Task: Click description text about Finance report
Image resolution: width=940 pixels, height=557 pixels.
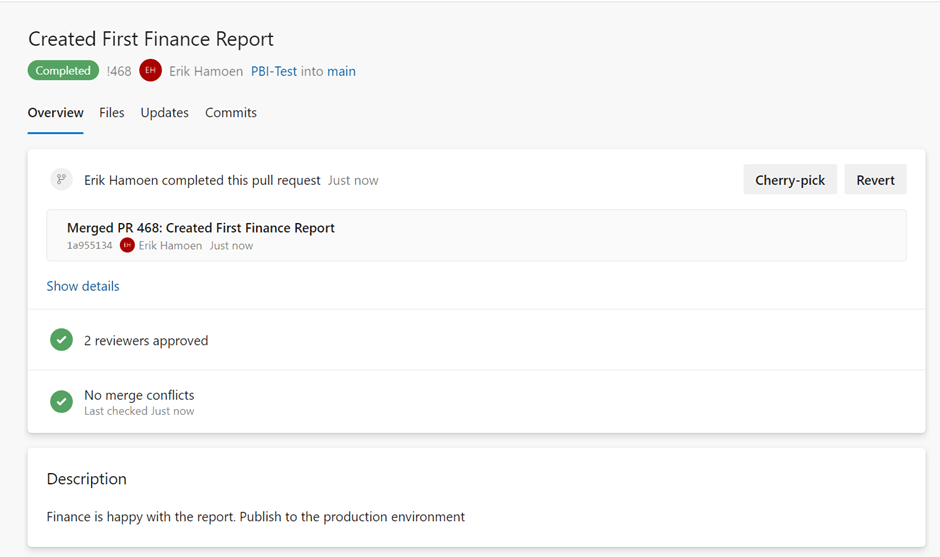Action: point(256,517)
